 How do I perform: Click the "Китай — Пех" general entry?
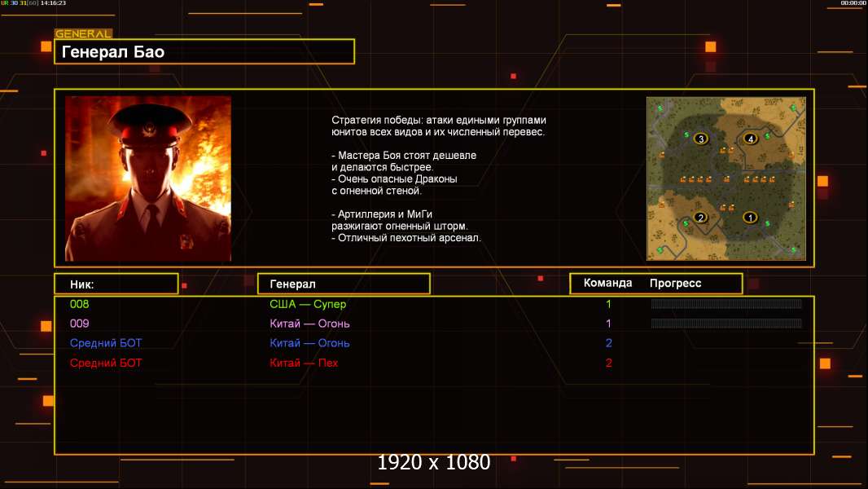click(x=304, y=363)
